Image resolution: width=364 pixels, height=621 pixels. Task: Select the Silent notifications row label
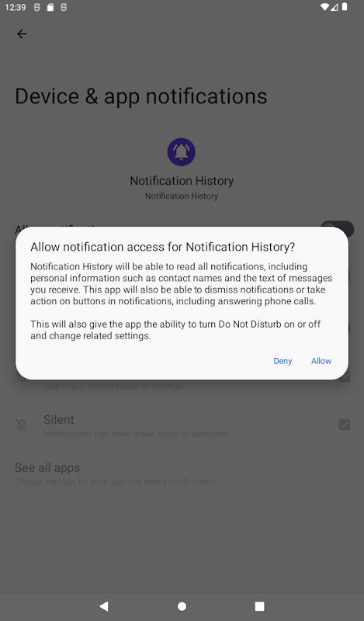click(x=59, y=419)
